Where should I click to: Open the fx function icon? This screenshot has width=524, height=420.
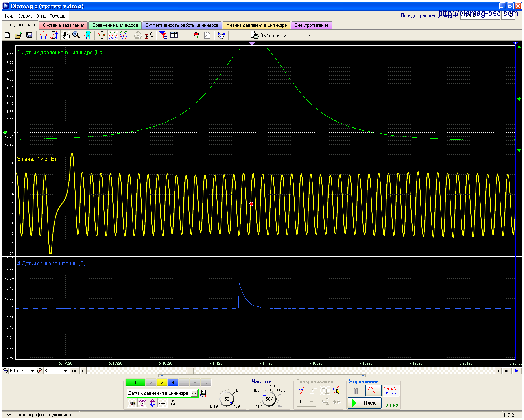point(173,403)
